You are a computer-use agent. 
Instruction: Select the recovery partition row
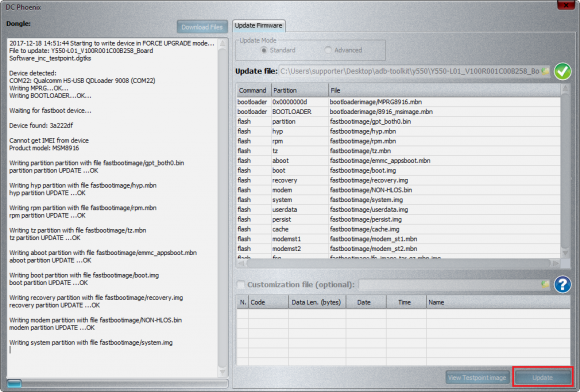(398, 180)
